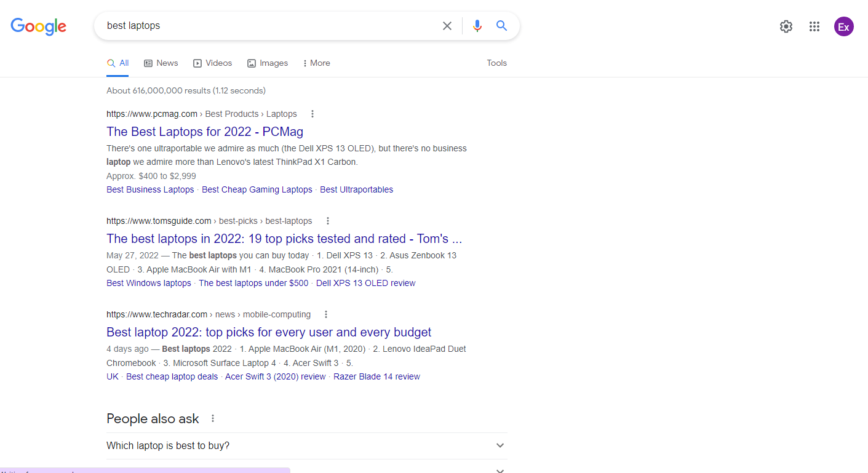Click the 'Approx. $400 to $2,999' price text
Image resolution: width=868 pixels, height=473 pixels.
[151, 176]
